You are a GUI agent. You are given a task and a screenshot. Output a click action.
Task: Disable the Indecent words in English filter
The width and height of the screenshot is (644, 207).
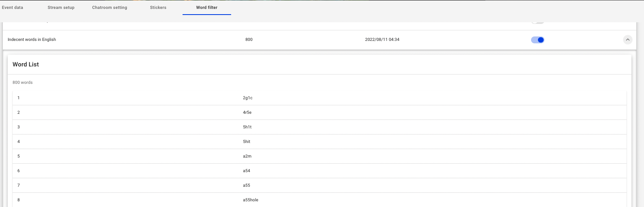[x=538, y=40]
